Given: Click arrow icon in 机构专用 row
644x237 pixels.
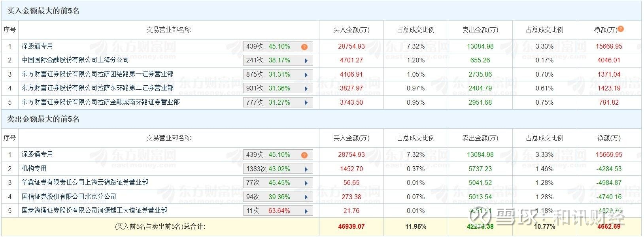Looking at the screenshot, I should pyautogui.click(x=306, y=169).
